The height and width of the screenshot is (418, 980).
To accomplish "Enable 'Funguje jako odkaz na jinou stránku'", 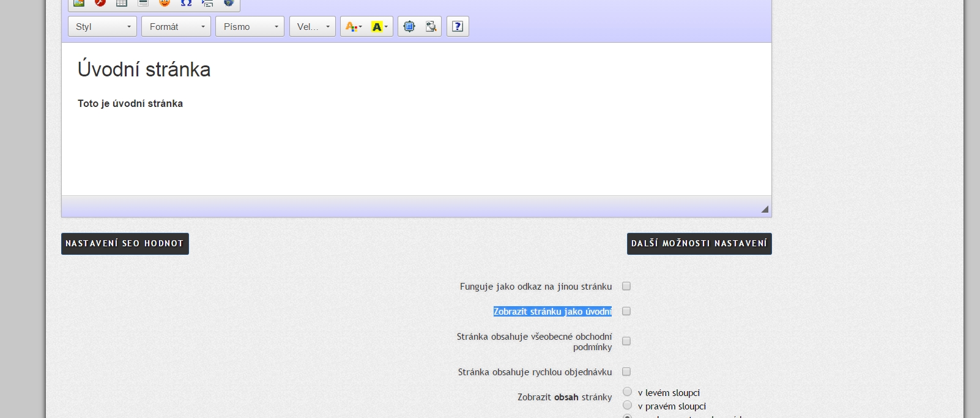I will click(x=626, y=286).
